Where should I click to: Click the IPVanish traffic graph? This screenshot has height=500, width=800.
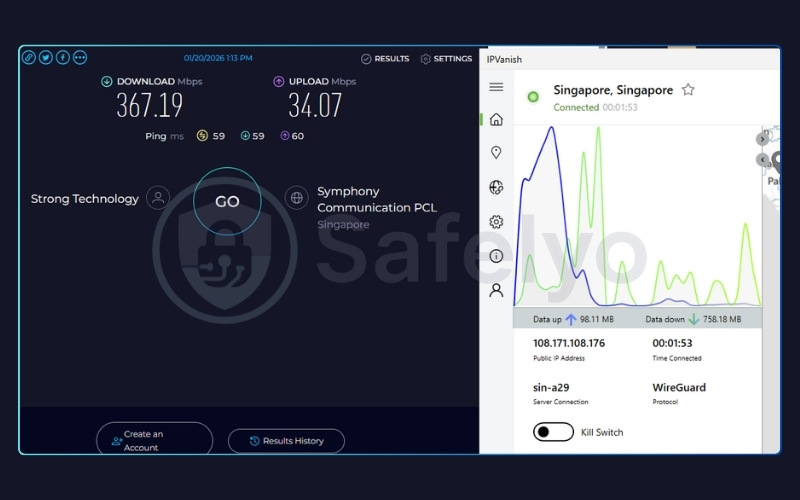coord(638,216)
